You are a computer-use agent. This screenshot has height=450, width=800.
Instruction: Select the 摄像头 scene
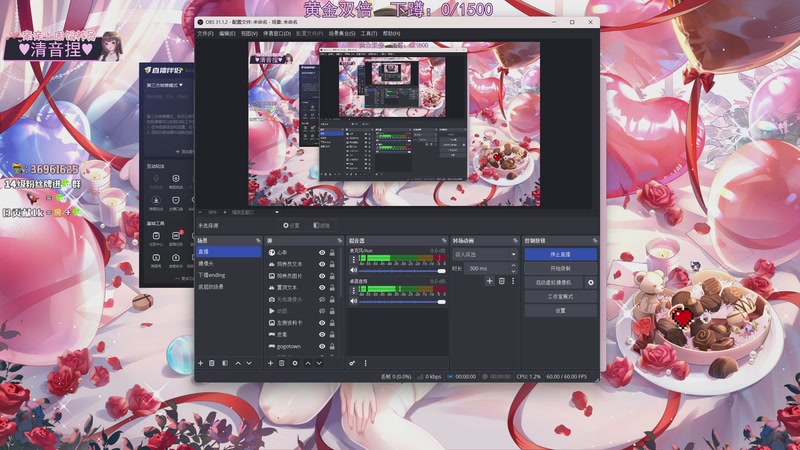[229, 263]
